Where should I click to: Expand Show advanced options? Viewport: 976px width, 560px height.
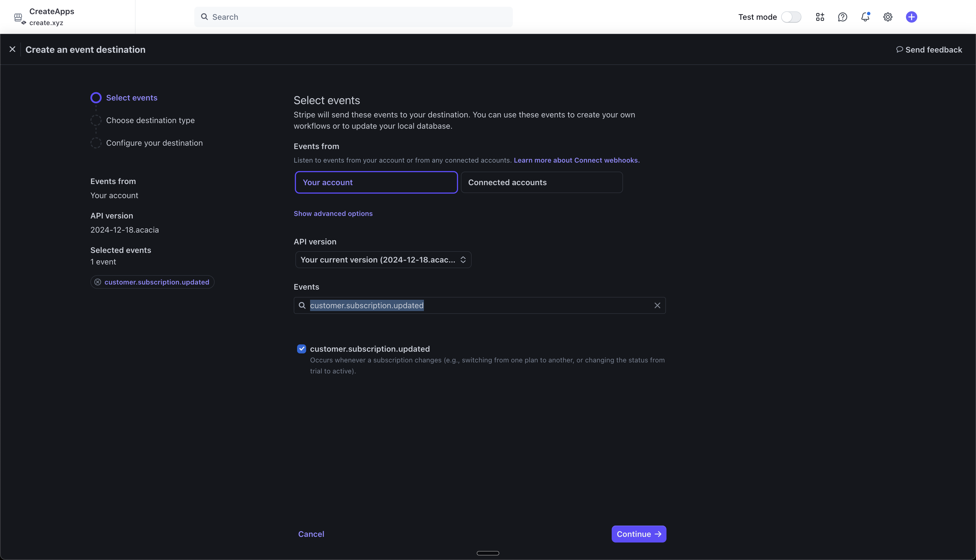click(333, 213)
